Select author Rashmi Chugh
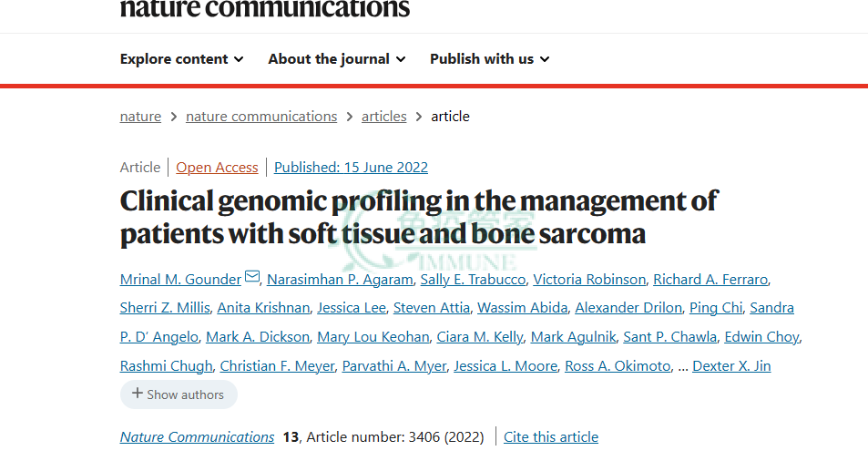 (x=166, y=366)
